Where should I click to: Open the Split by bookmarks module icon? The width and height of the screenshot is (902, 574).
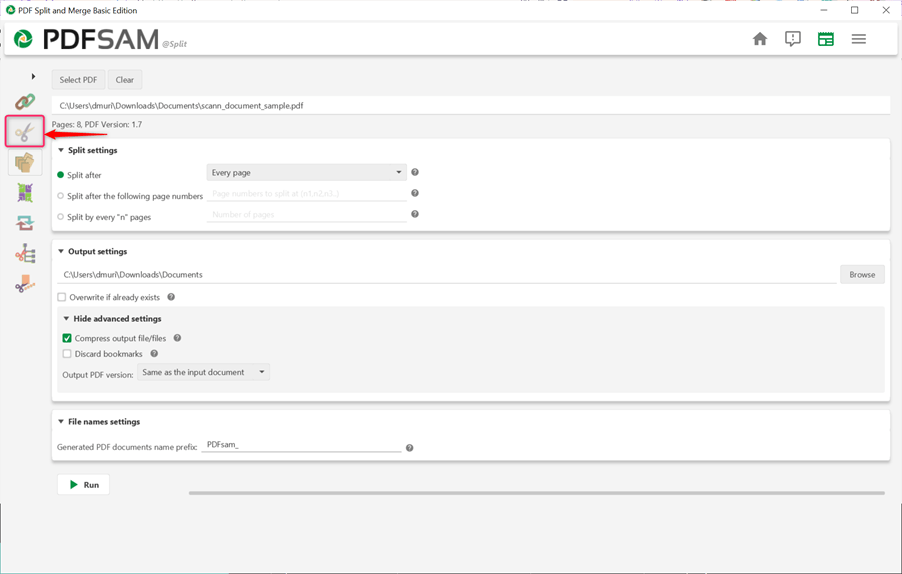tap(25, 254)
